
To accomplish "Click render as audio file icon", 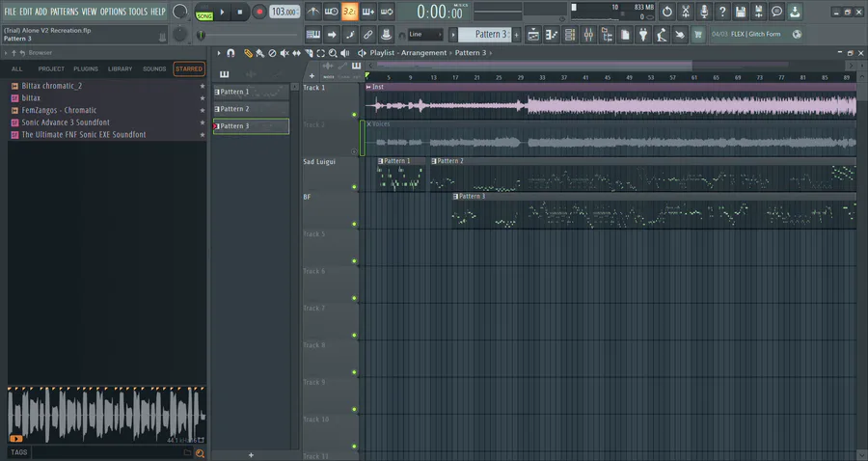I will pos(759,12).
